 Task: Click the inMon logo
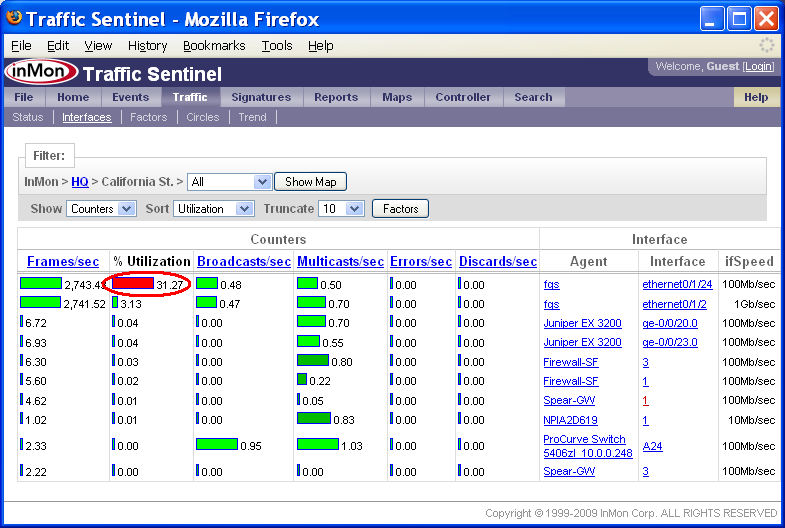pyautogui.click(x=41, y=72)
